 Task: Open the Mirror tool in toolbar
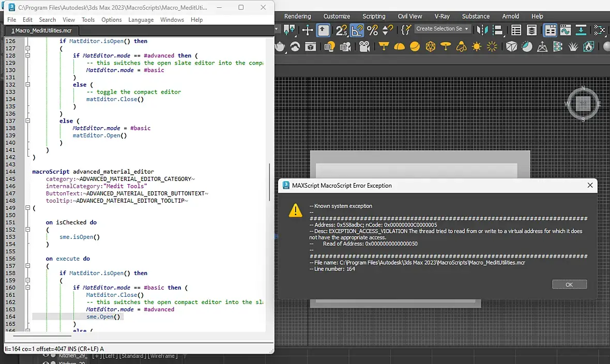point(482,29)
